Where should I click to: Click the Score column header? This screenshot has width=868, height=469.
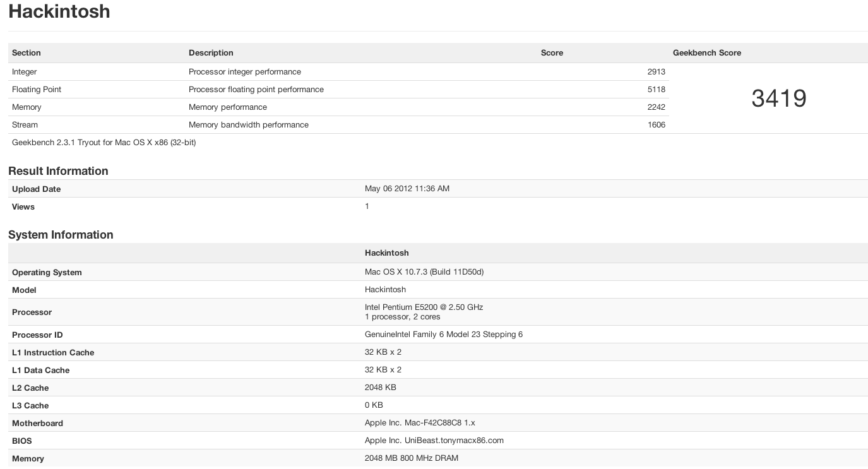pyautogui.click(x=552, y=53)
